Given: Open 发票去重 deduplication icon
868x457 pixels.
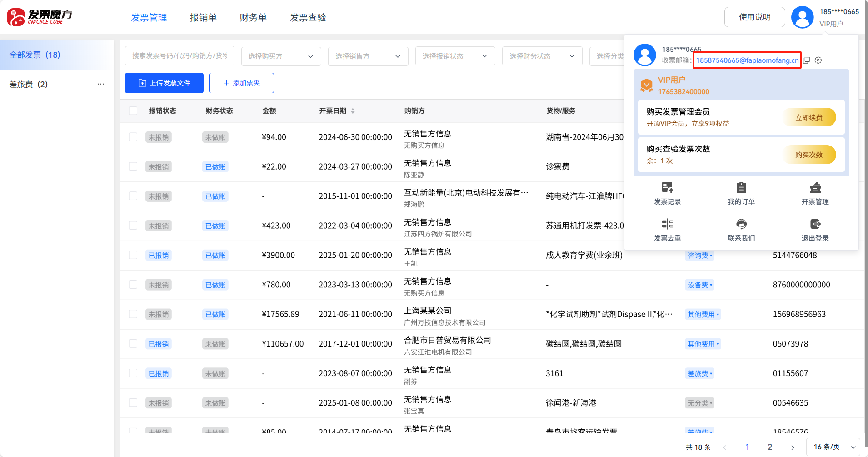Looking at the screenshot, I should tap(667, 224).
